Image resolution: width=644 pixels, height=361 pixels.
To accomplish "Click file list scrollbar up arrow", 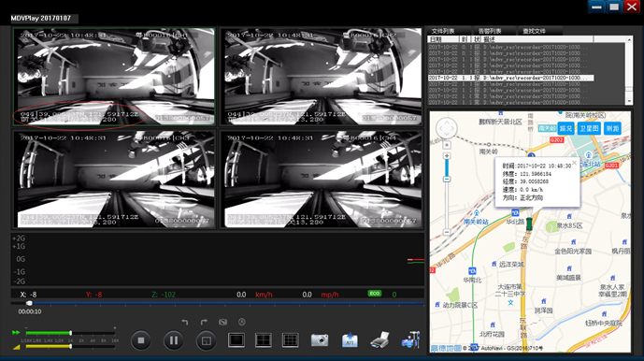I will 629,39.
